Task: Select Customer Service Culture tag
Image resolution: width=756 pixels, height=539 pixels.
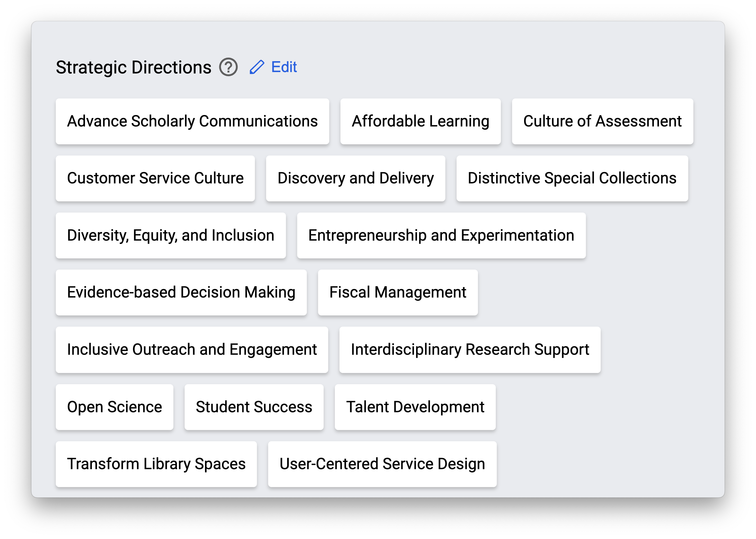Action: [x=155, y=178]
